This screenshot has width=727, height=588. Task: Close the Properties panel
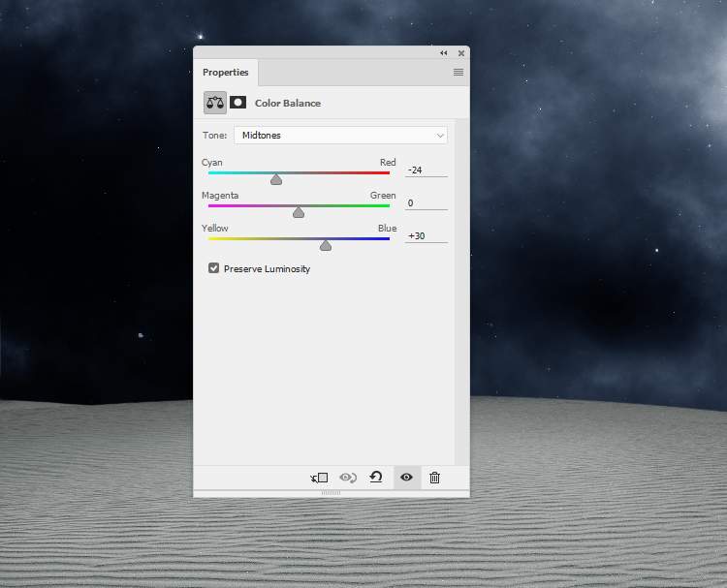tap(461, 53)
